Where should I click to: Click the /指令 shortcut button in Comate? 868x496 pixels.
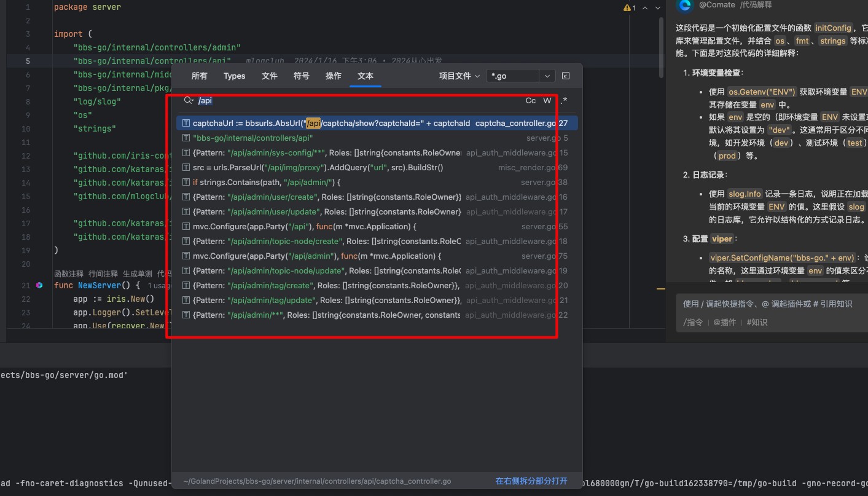tap(693, 322)
